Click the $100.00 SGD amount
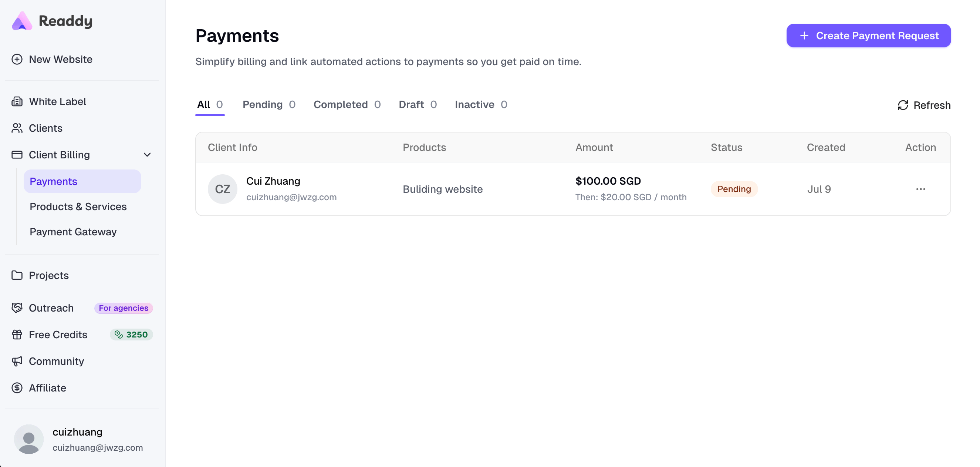980x467 pixels. click(608, 181)
